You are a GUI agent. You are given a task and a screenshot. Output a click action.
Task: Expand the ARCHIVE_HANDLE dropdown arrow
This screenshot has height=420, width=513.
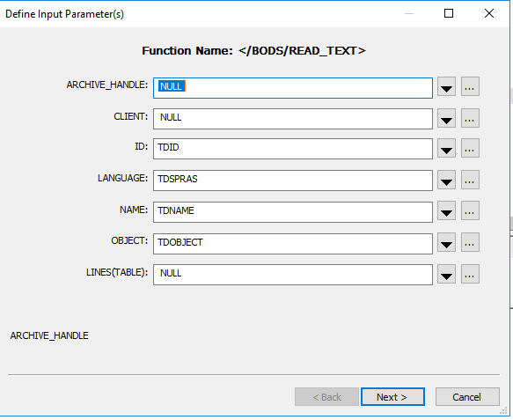click(447, 87)
